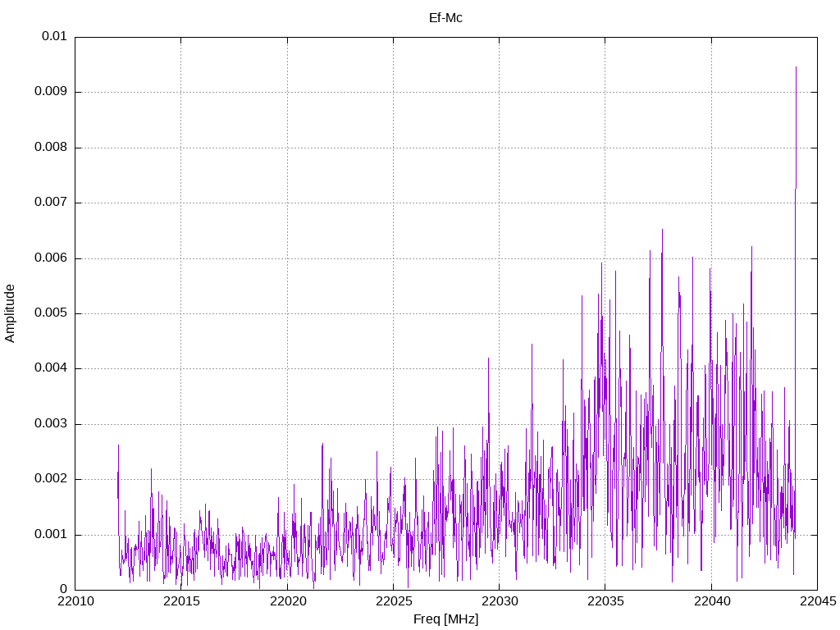This screenshot has width=840, height=630.
Task: Click the tallest spike tip near 0.0095
Action: (796, 68)
